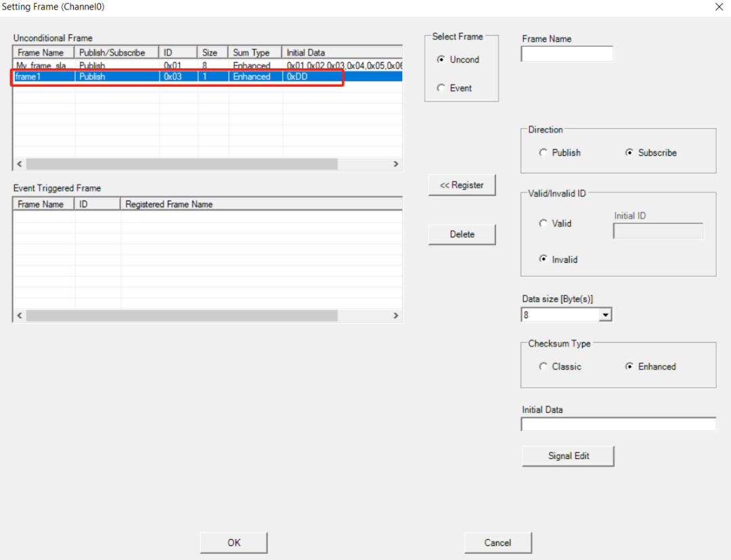The width and height of the screenshot is (731, 560).
Task: Click left arrow of Event Triggered Frame scrollbar
Action: (x=20, y=315)
